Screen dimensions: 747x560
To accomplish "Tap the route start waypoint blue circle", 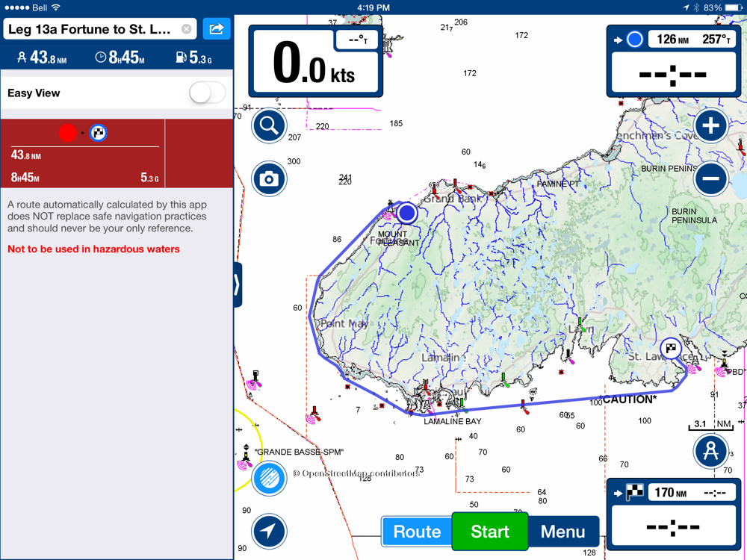I will 406,214.
